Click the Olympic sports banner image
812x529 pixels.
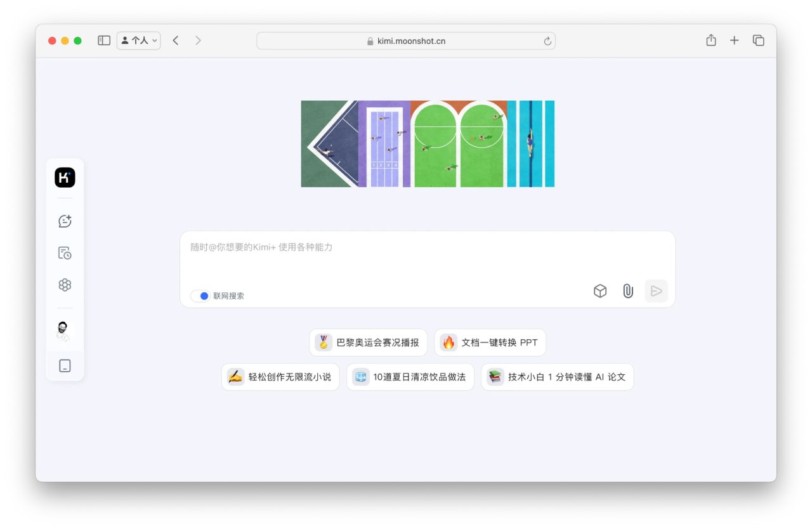coord(428,143)
